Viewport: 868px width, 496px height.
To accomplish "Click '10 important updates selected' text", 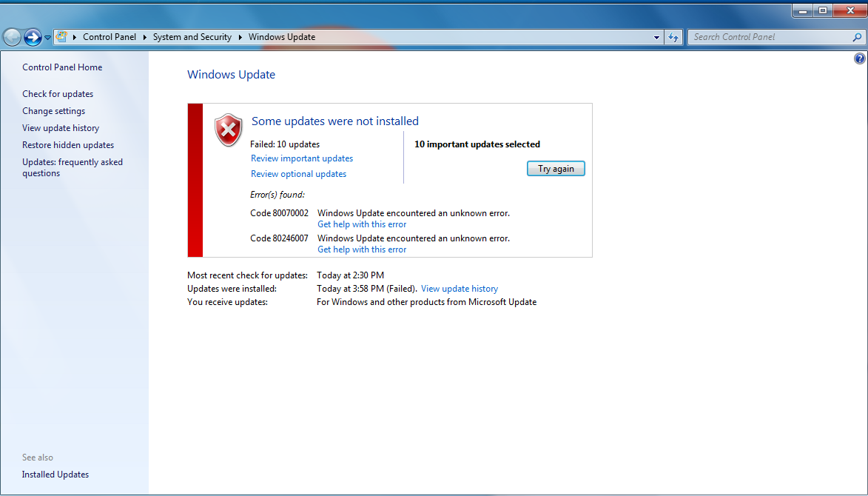I will [x=477, y=144].
